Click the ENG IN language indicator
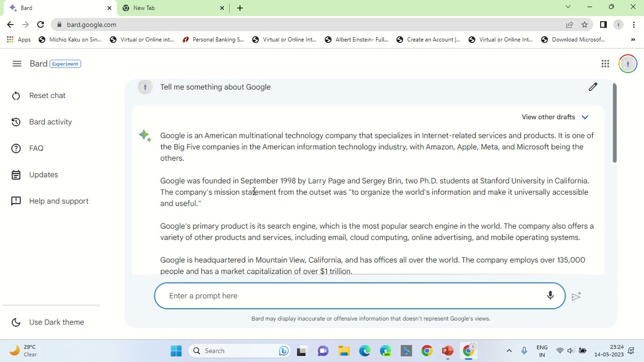 click(542, 351)
